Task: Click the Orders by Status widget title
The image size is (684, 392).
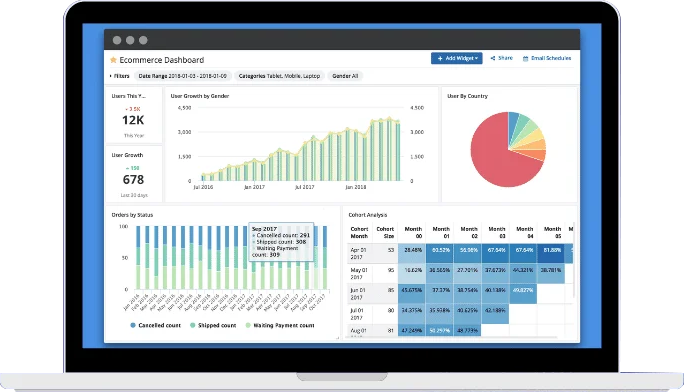Action: [x=132, y=215]
